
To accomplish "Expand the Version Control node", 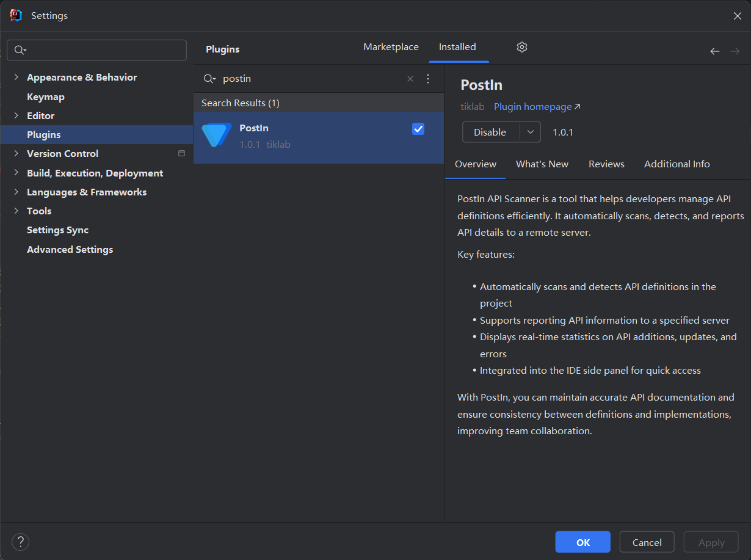I will click(x=16, y=153).
